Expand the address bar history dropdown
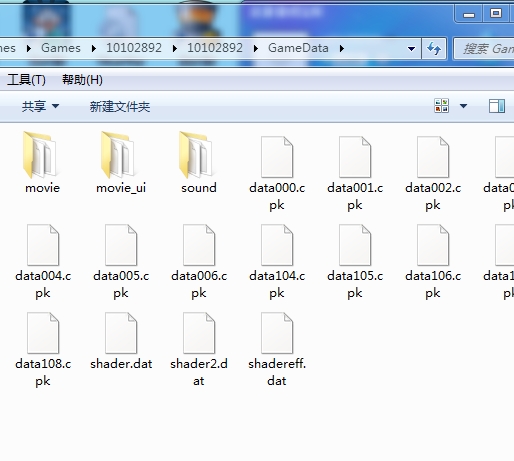The width and height of the screenshot is (514, 461). [x=412, y=49]
